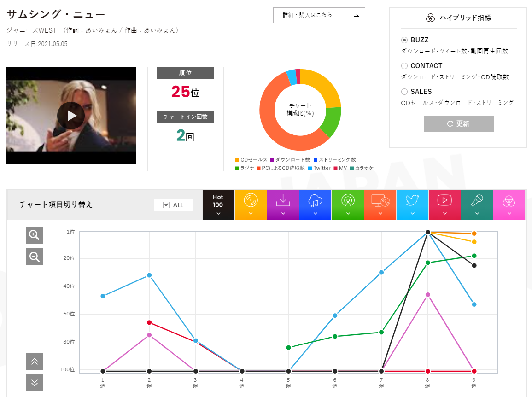The height and width of the screenshot is (397, 532).
Task: Click the red MV point at week 2
Action: coord(149,322)
